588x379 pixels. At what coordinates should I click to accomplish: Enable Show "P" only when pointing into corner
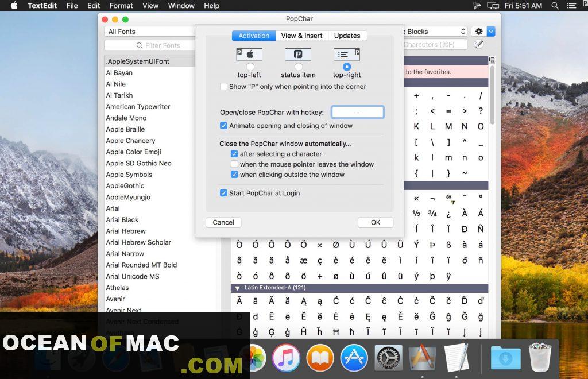click(x=223, y=87)
